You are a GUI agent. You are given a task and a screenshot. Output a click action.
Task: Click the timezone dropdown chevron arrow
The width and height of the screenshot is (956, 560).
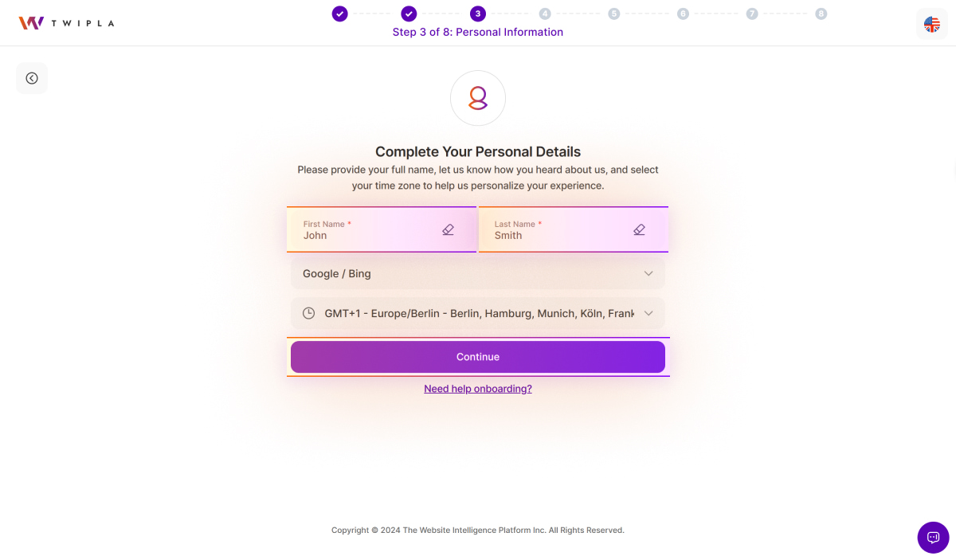click(x=648, y=314)
